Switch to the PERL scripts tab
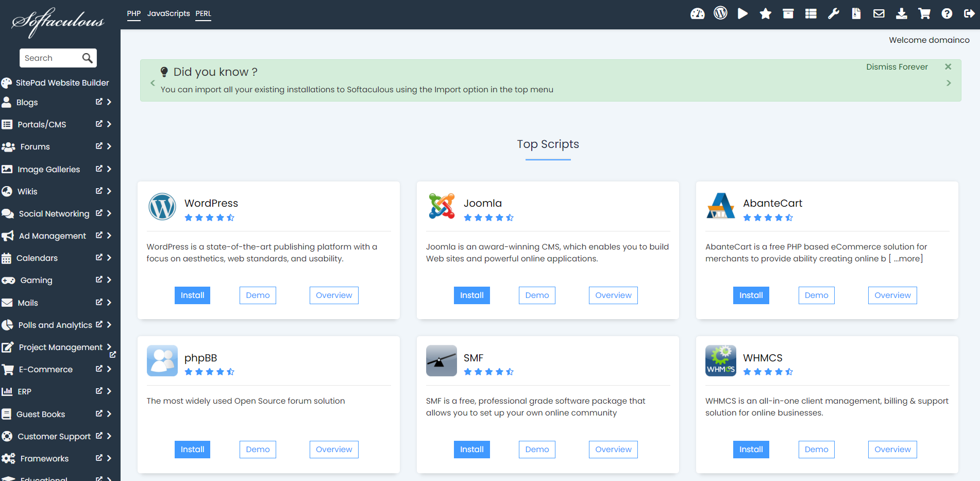The height and width of the screenshot is (481, 980). click(204, 13)
